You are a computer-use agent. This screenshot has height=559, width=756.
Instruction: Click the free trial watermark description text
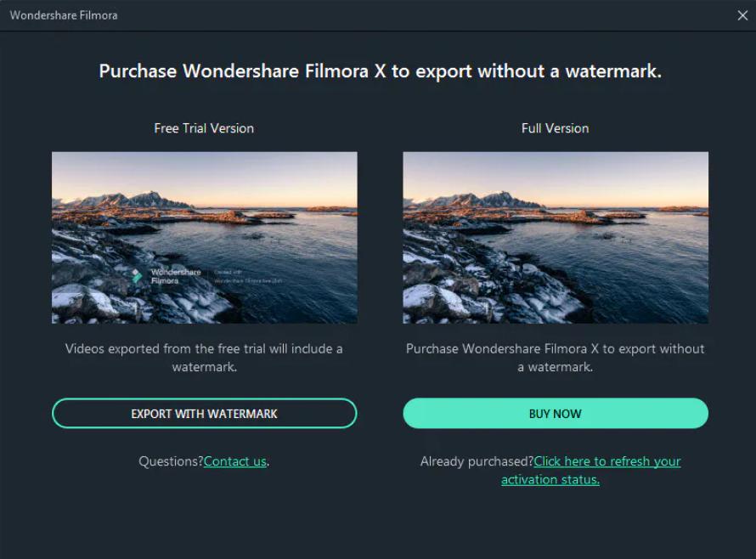204,358
